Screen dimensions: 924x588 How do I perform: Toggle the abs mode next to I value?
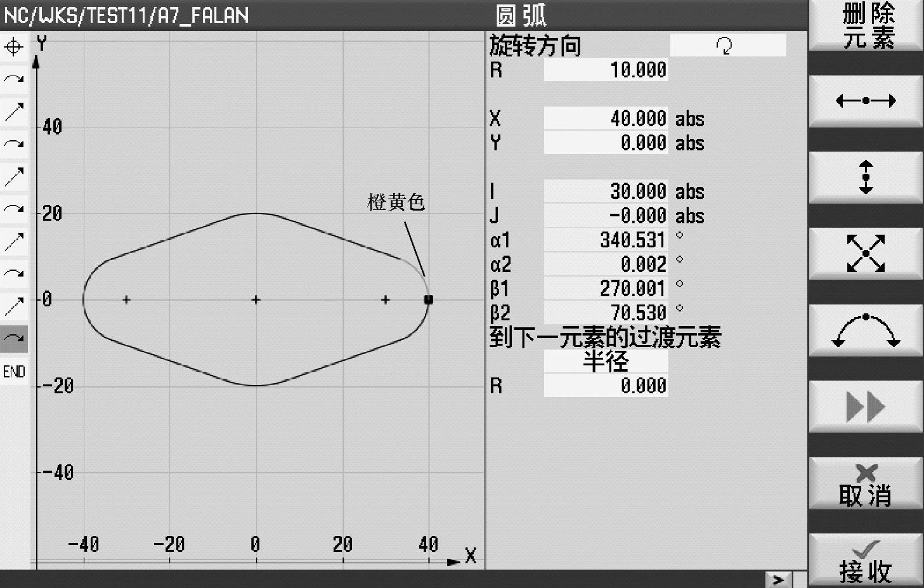point(689,192)
